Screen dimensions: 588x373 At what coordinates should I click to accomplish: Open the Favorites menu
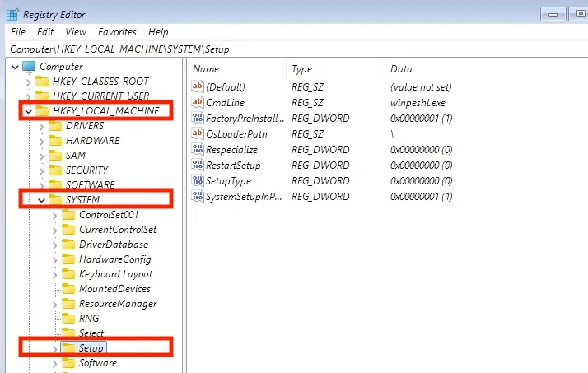click(117, 32)
